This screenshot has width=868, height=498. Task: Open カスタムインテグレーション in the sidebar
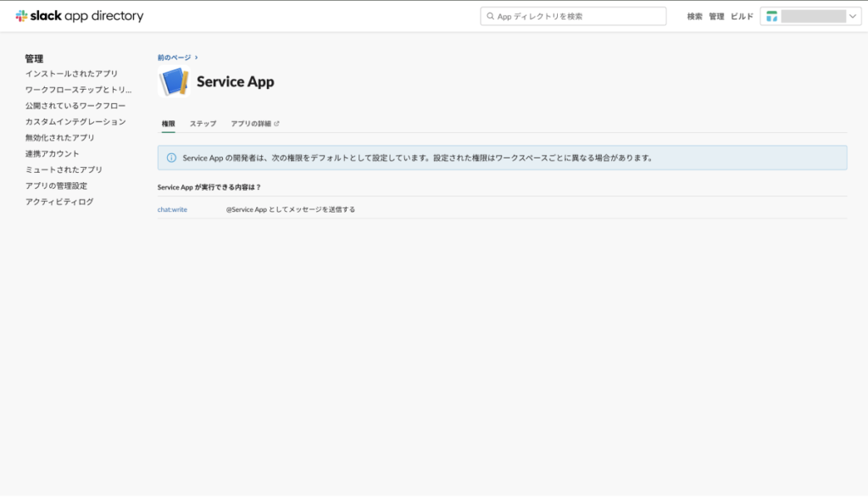75,122
